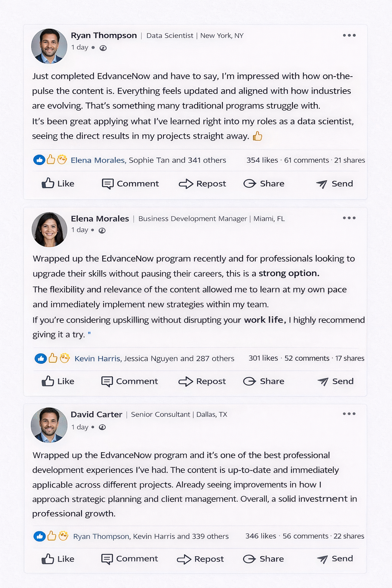Like Elena Morales's post
Screen dimensions: 392x588
coord(58,381)
